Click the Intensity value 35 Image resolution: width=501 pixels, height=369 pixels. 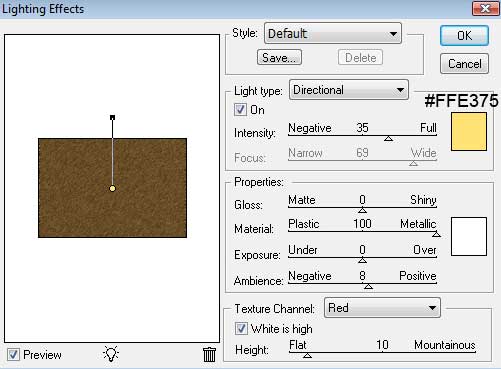[x=362, y=128]
